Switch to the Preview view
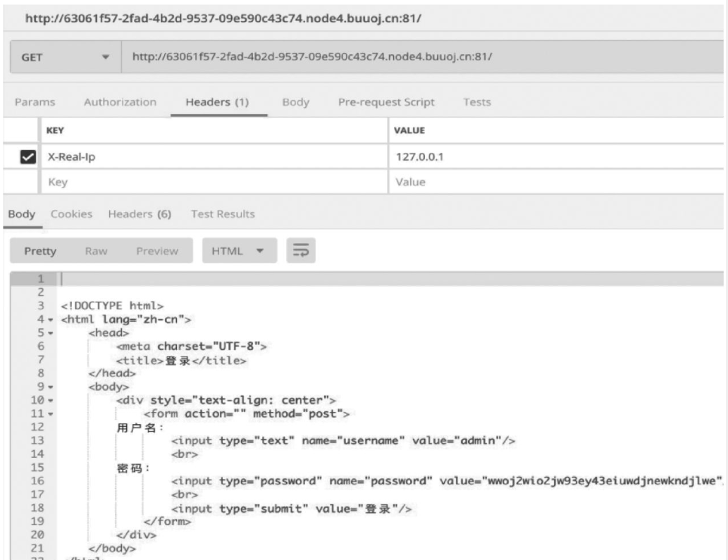This screenshot has height=560, width=728. (x=157, y=251)
